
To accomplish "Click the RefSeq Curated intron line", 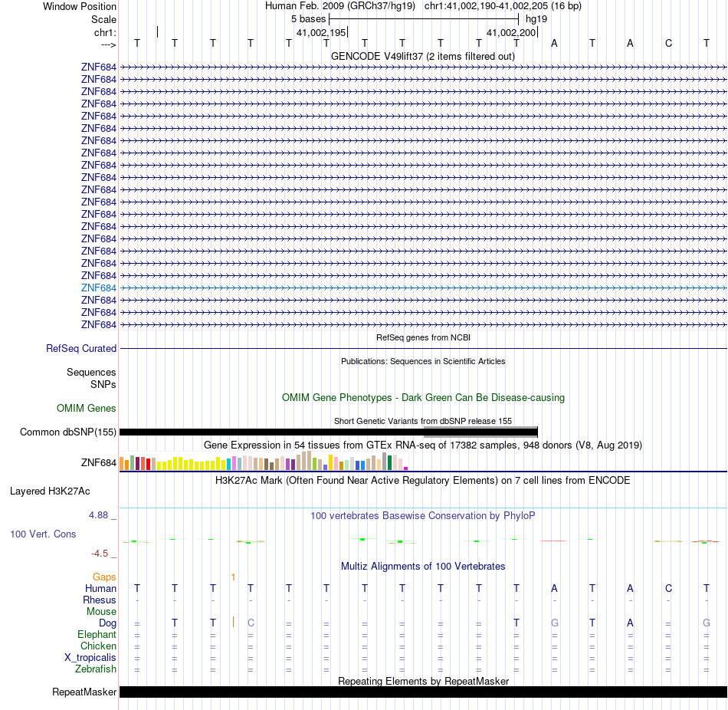I will pos(423,349).
